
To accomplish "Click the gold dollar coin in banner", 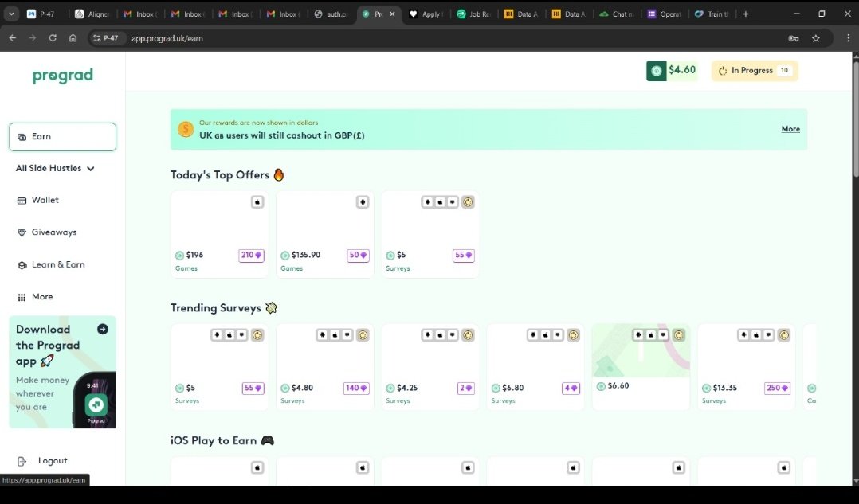I will (186, 129).
